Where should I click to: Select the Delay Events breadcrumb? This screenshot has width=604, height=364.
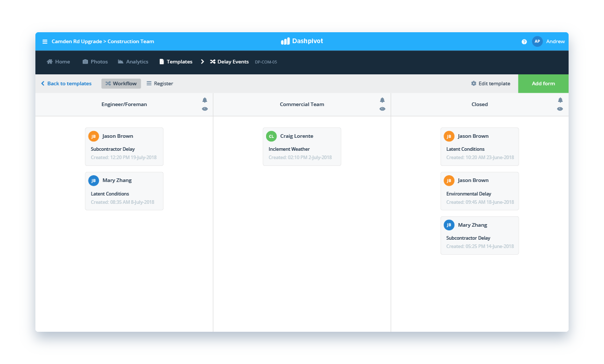(x=229, y=61)
